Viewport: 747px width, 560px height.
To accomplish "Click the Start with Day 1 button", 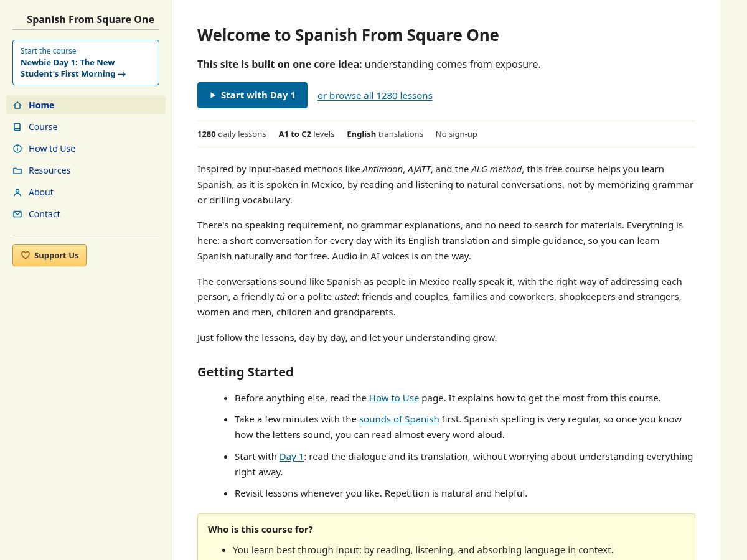I will [252, 95].
